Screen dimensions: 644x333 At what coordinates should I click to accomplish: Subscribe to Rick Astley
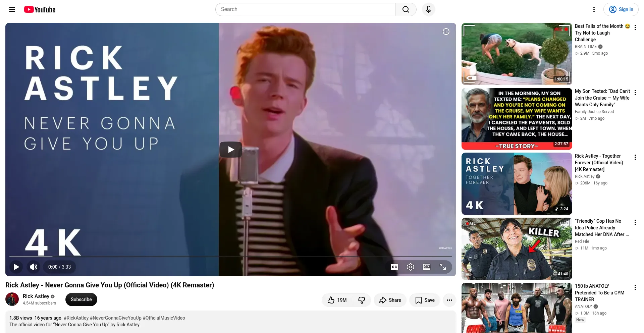click(81, 299)
